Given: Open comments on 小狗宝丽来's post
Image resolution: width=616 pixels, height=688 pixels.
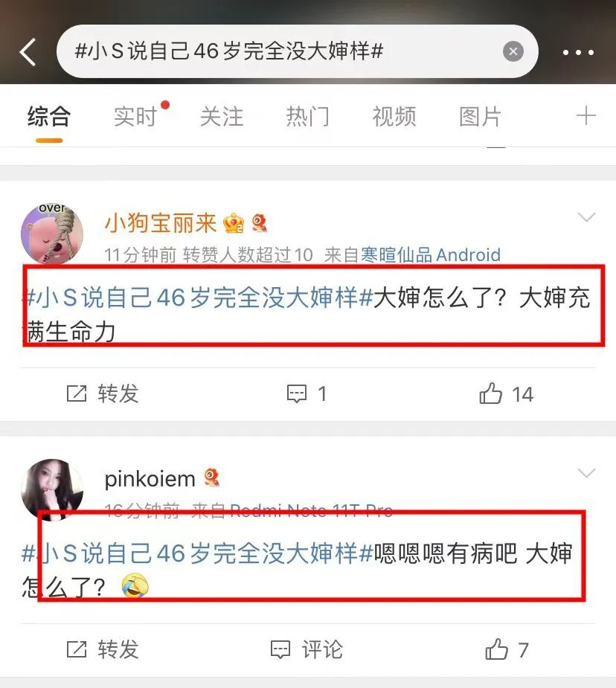Looking at the screenshot, I should pos(297,393).
